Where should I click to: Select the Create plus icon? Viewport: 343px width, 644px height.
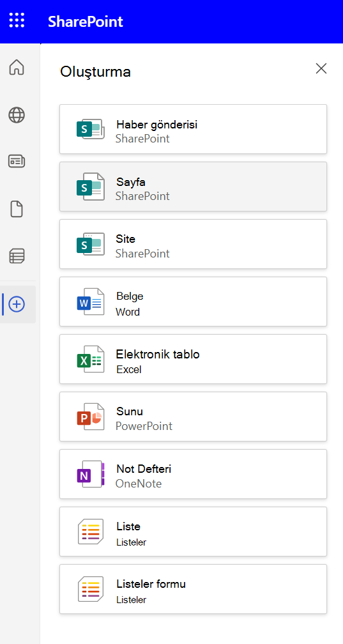coord(17,304)
